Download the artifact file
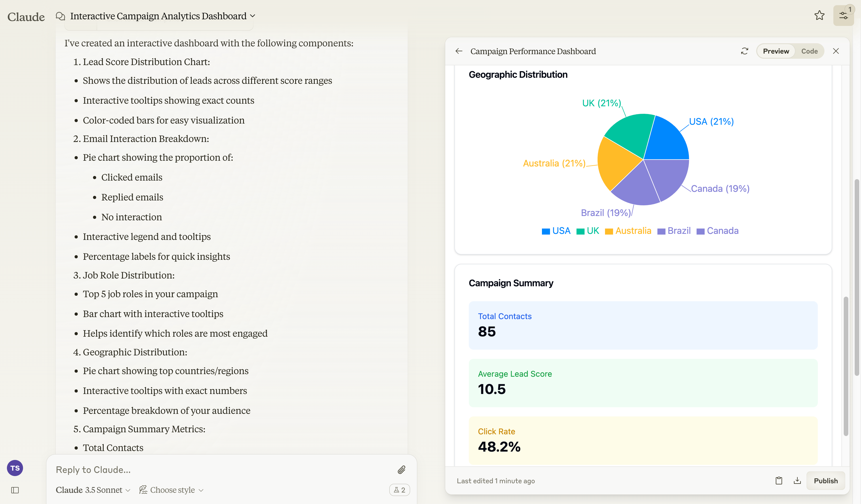Image resolution: width=861 pixels, height=504 pixels. click(x=797, y=481)
